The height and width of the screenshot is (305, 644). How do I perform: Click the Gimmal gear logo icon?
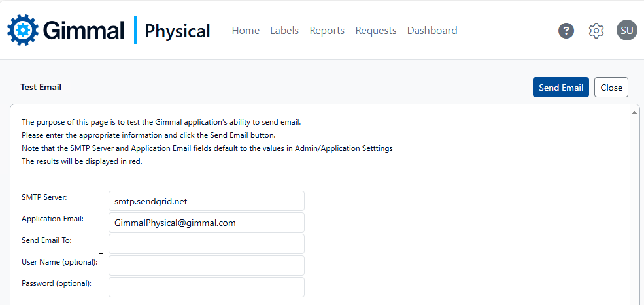(x=23, y=30)
